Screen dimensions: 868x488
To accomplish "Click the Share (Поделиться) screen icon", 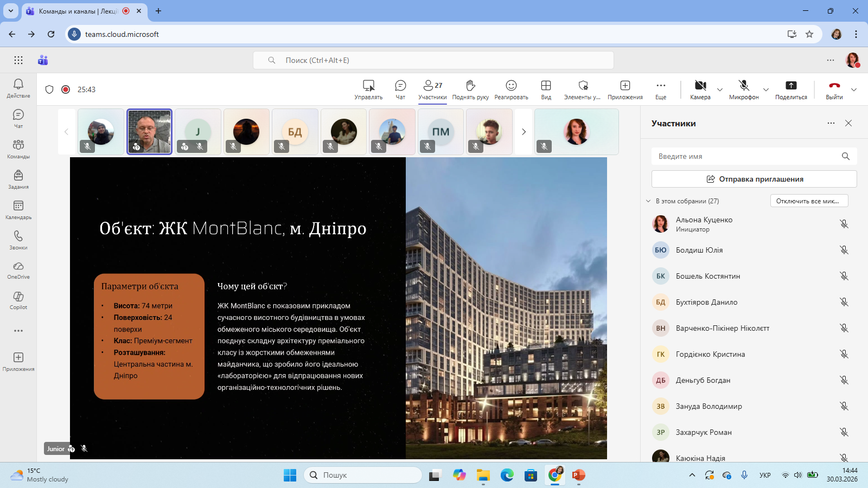I will click(791, 86).
